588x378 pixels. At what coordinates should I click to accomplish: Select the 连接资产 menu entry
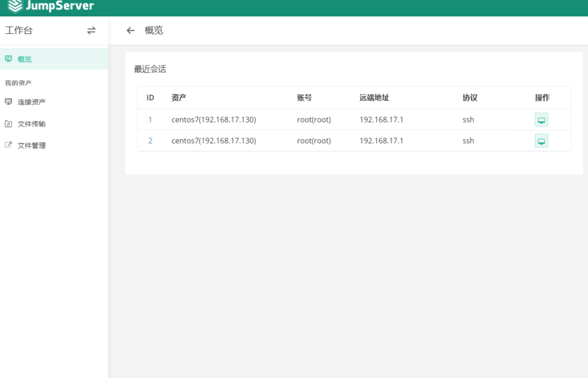tap(31, 101)
